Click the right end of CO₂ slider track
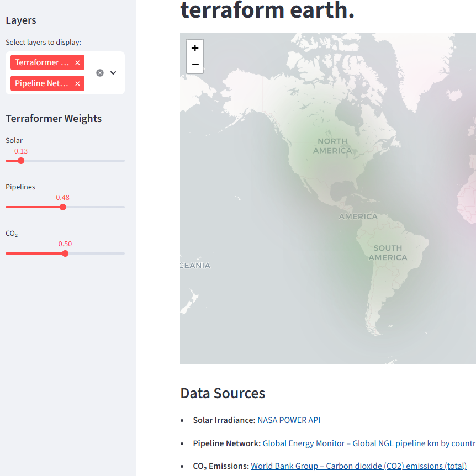The image size is (476, 476). click(123, 253)
